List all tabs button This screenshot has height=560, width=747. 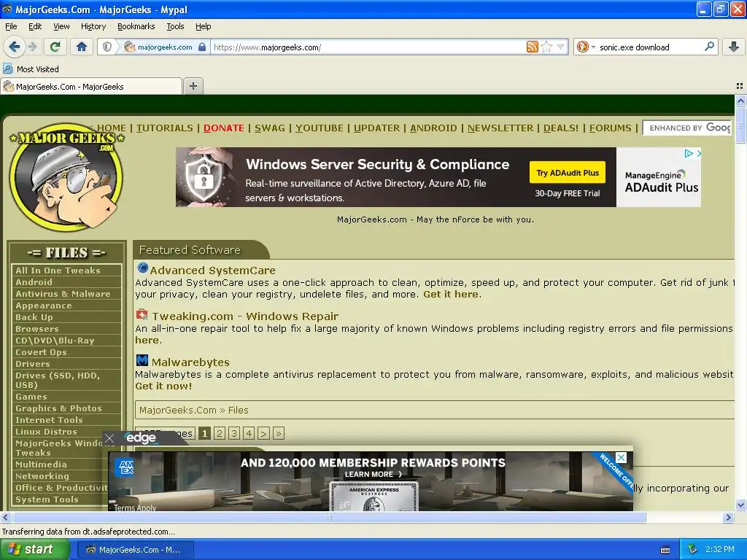pos(740,86)
